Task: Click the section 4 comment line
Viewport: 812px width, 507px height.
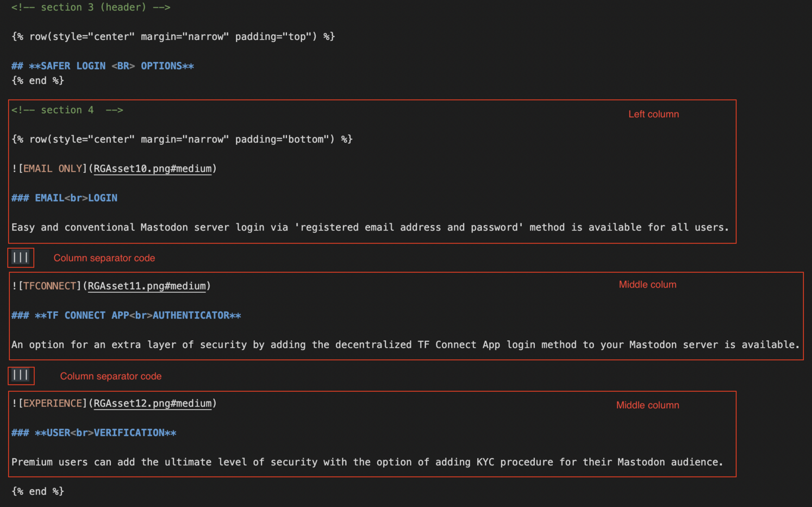Action: tap(67, 110)
